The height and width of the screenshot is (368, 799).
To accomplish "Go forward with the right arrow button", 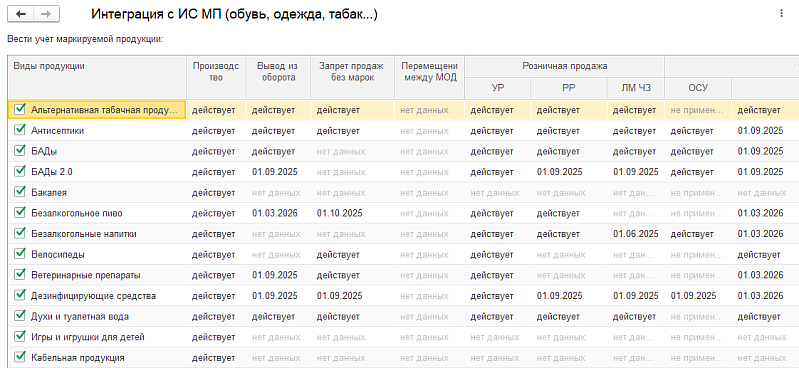I will click(x=46, y=14).
